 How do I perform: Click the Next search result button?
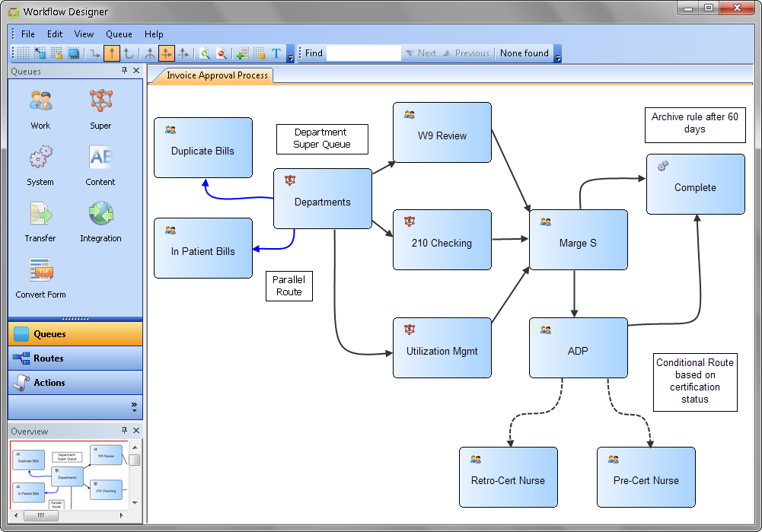click(x=421, y=53)
